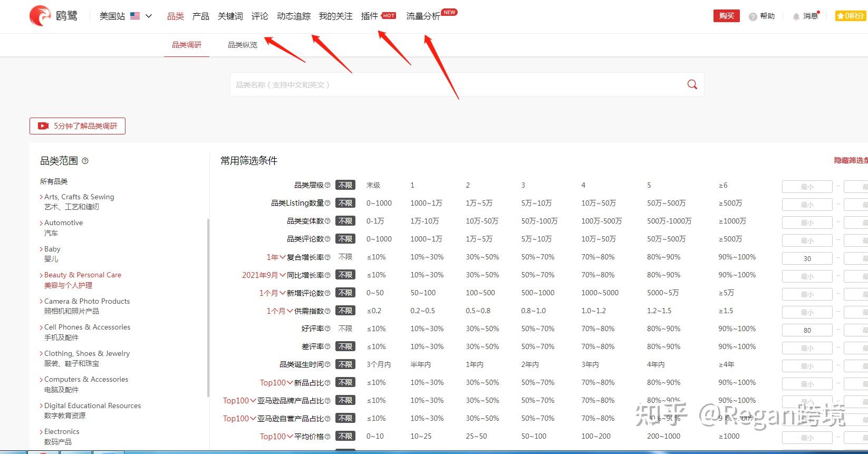868x454 pixels.
Task: Click the 好评率 minimum field showing 80
Action: pyautogui.click(x=807, y=330)
